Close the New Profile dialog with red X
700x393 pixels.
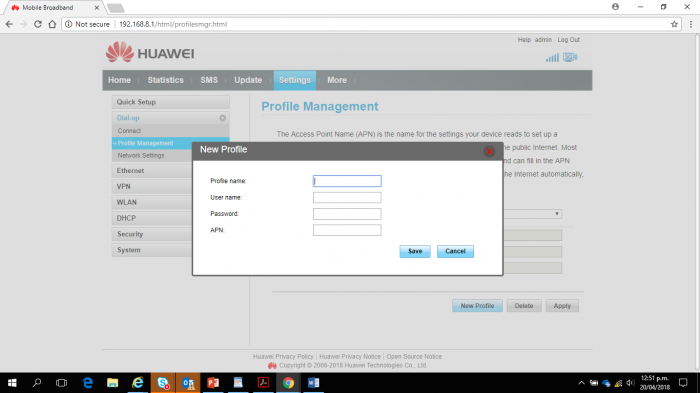point(489,151)
